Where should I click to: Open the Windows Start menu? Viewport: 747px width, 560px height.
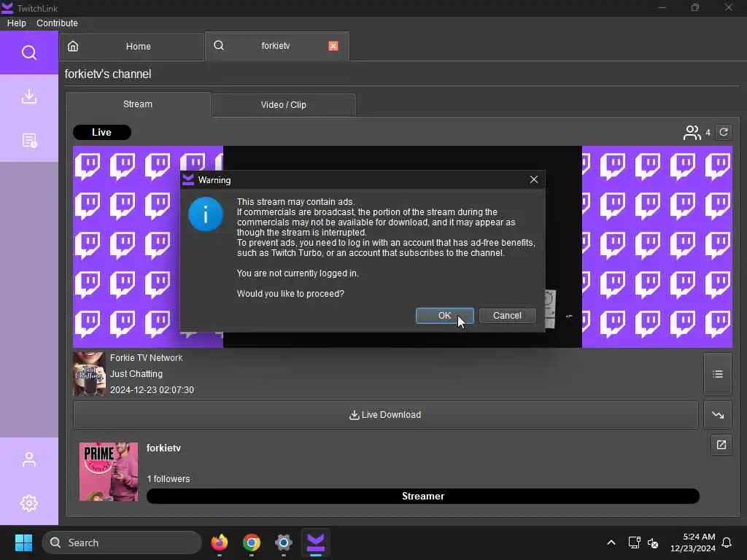(23, 542)
